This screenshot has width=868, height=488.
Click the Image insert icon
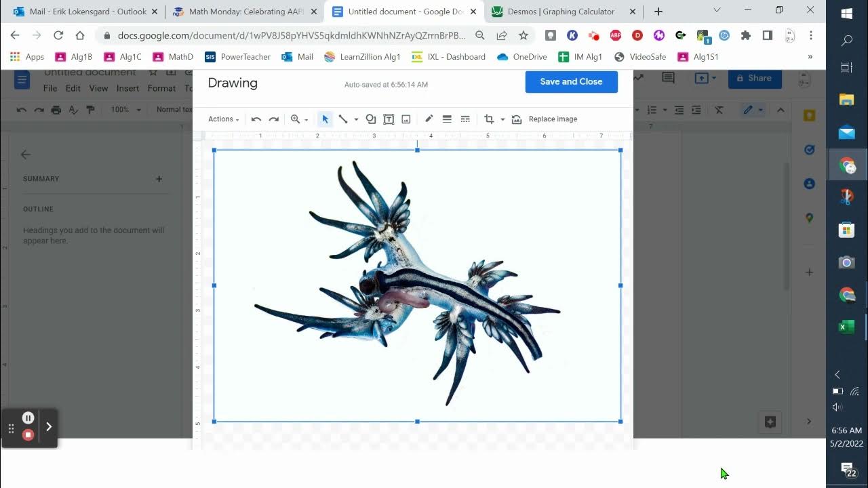(x=406, y=119)
